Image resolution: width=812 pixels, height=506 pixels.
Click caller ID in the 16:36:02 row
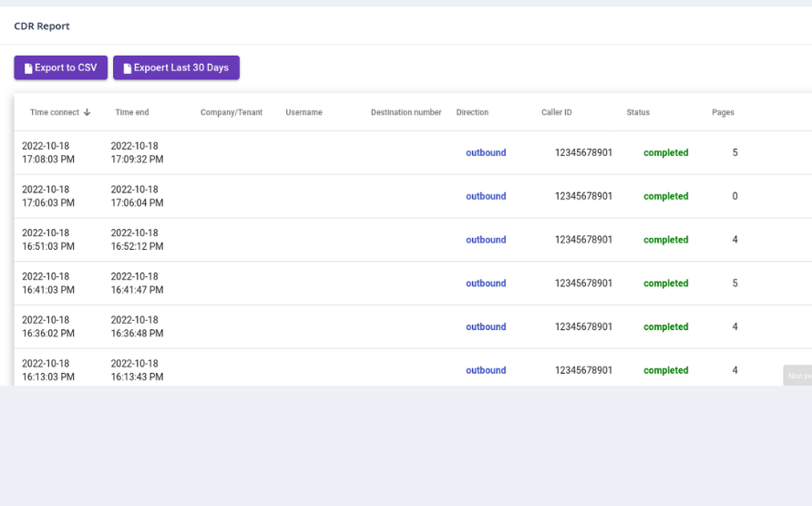[x=583, y=327]
